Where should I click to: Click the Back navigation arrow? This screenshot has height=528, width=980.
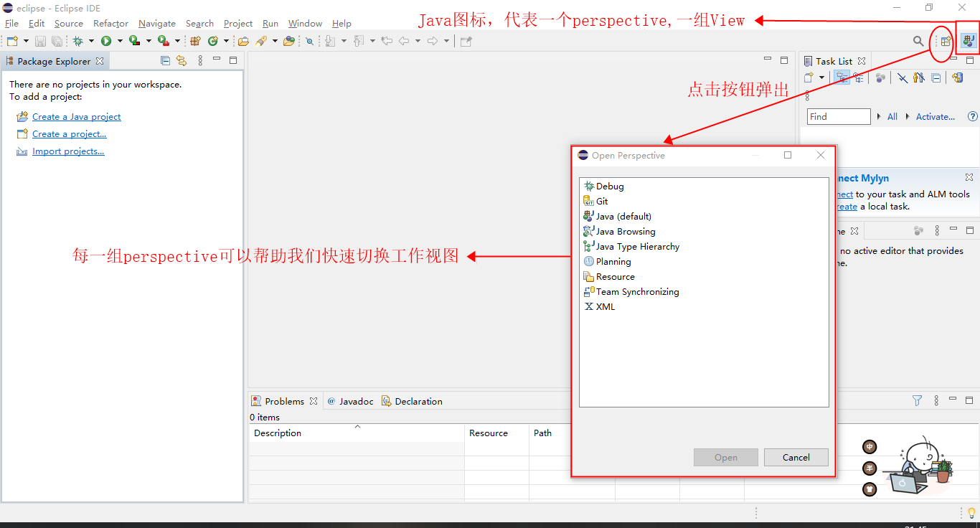click(404, 41)
